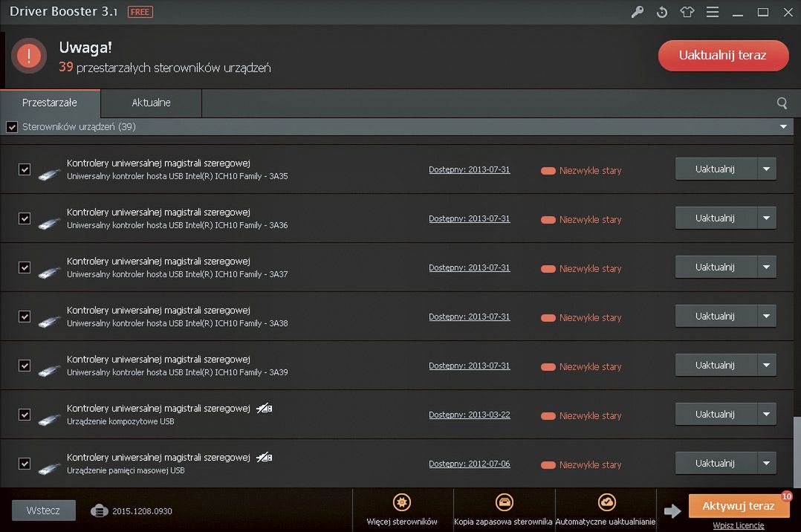801x532 pixels.
Task: Click the red status indicator for 3A35 row
Action: point(548,171)
